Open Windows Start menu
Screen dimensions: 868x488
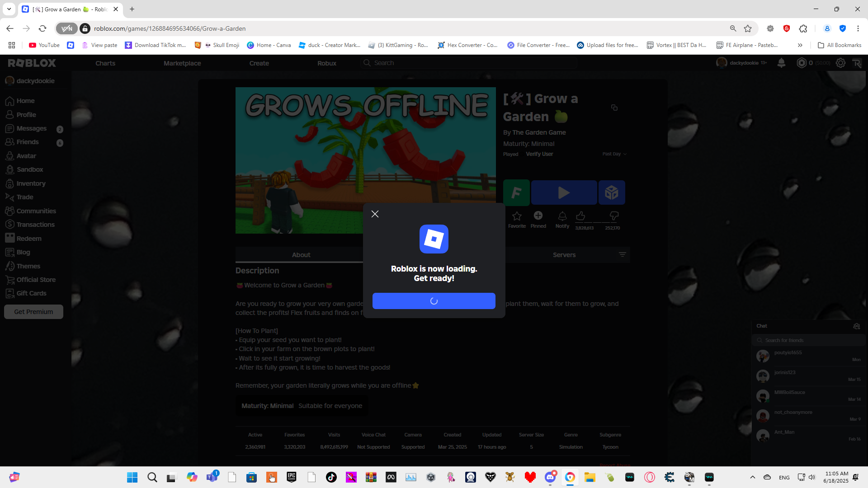(132, 477)
